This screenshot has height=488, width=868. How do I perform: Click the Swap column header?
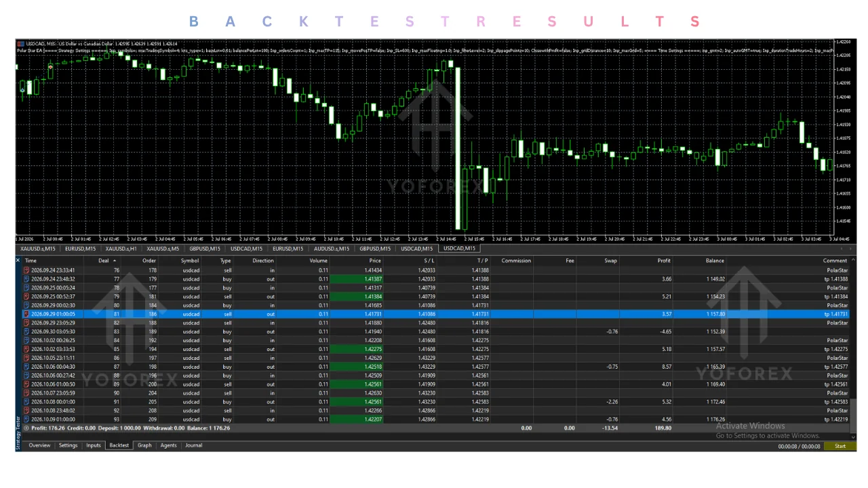pyautogui.click(x=610, y=261)
